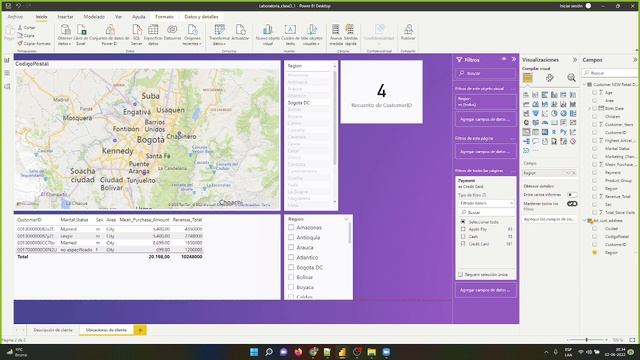Open the Transformar datos dropdown
The width and height of the screenshot is (640, 360).
[219, 35]
